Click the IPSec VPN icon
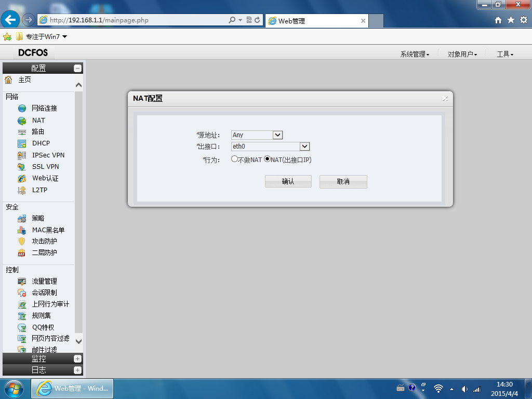The image size is (532, 399). point(22,155)
